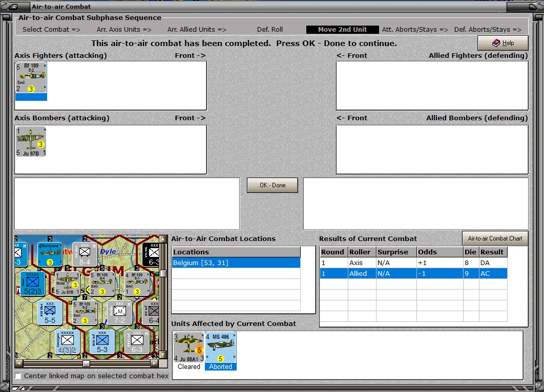Click the 6-3 XXVI Inf corps counter on map
The image size is (544, 392).
pos(137,342)
